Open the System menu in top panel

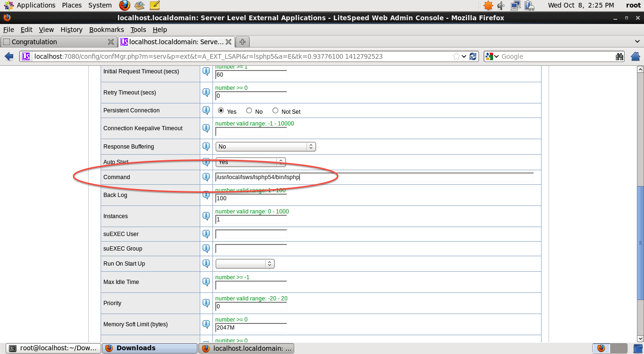tap(100, 6)
